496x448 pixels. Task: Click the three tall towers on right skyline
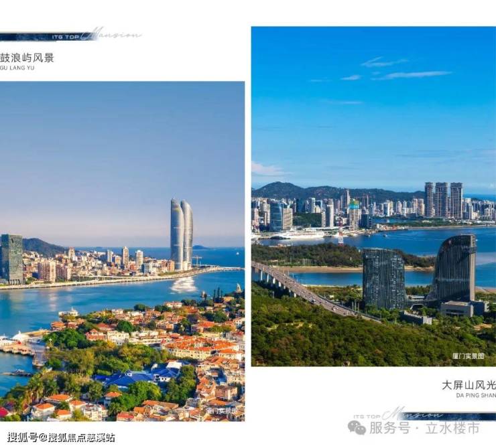coord(444,200)
